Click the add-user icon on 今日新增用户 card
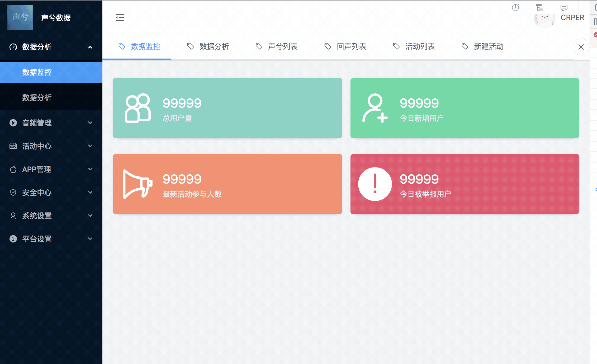Image resolution: width=597 pixels, height=364 pixels. point(375,108)
